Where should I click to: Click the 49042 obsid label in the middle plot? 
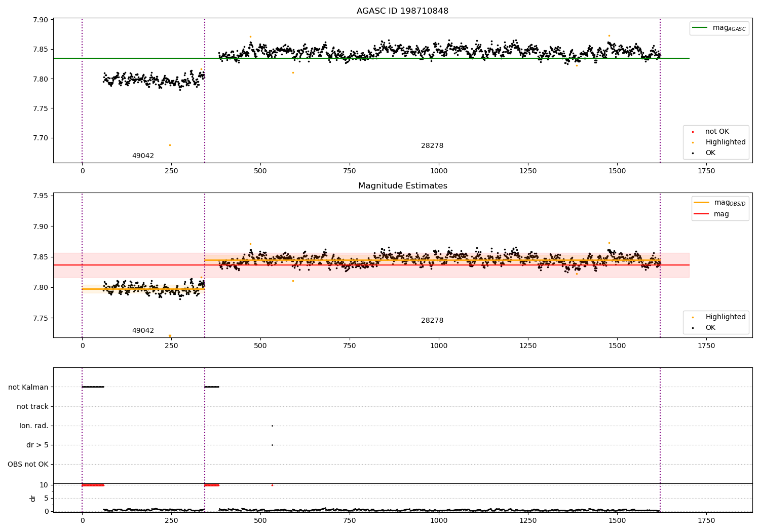[143, 331]
